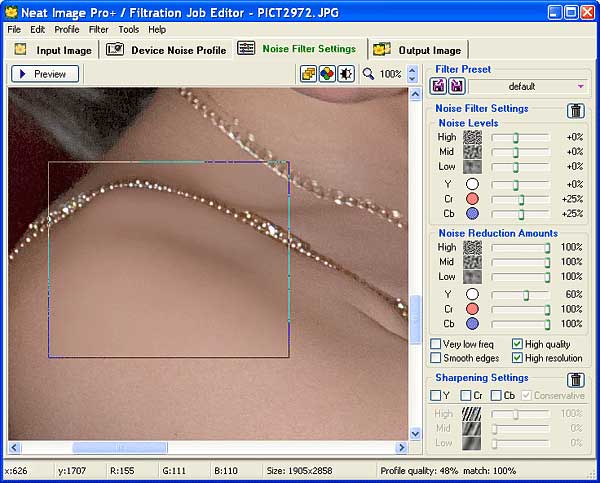Reset noise filter settings with trash icon
This screenshot has width=600, height=483.
coord(576,110)
